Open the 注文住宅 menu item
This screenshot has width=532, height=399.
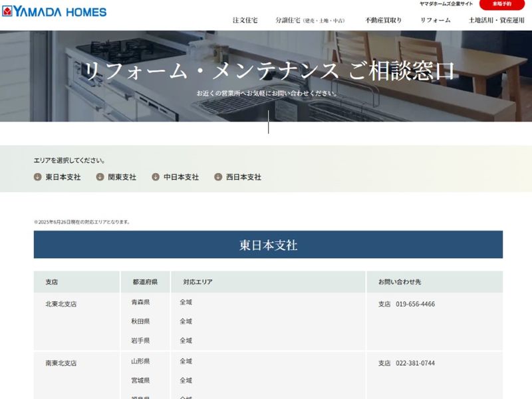click(245, 20)
